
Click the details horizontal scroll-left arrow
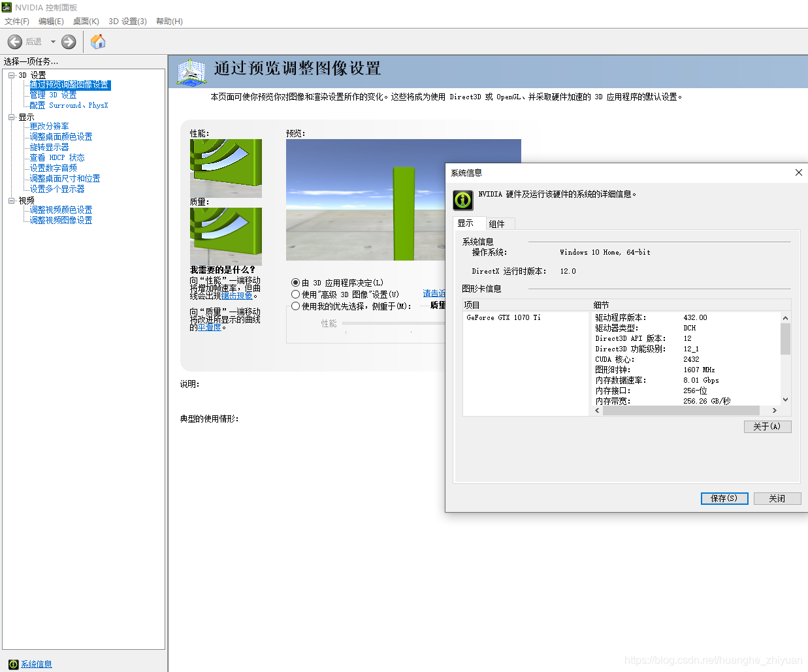(597, 411)
